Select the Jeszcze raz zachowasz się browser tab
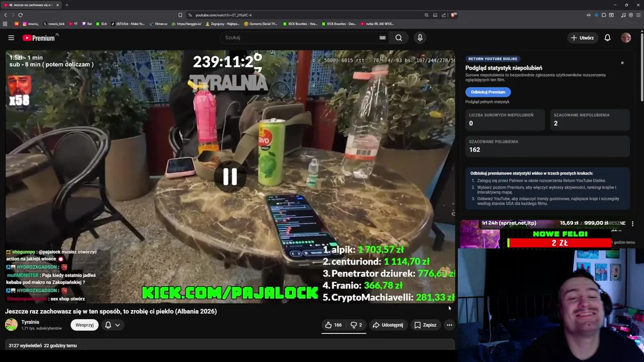The width and height of the screenshot is (644, 362). pos(31,5)
